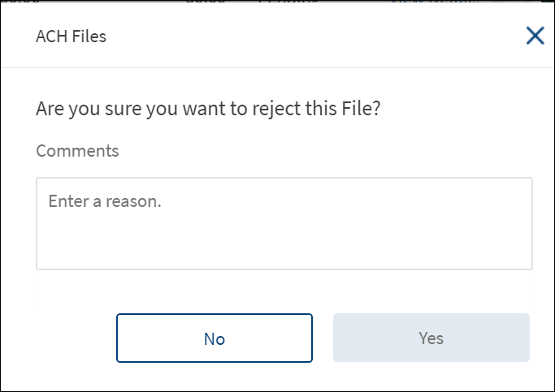The image size is (555, 392).
Task: Confirm rejecting the file with Yes
Action: pos(431,338)
